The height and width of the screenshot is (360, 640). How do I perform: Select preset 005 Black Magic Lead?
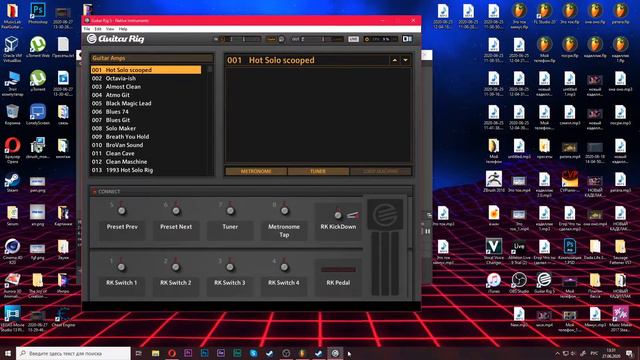point(146,103)
